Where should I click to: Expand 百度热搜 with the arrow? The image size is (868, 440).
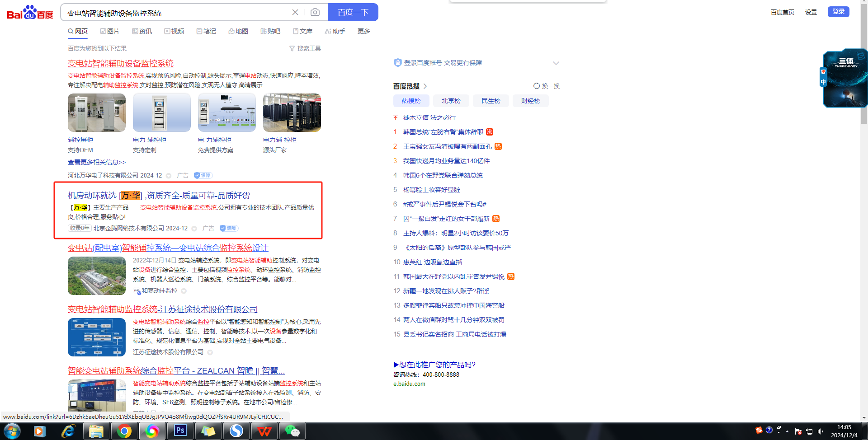(x=425, y=86)
